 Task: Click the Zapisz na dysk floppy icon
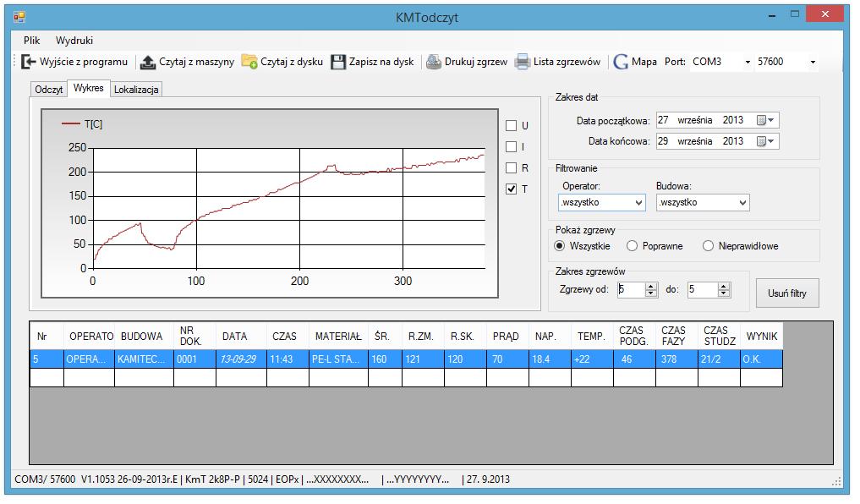[339, 62]
